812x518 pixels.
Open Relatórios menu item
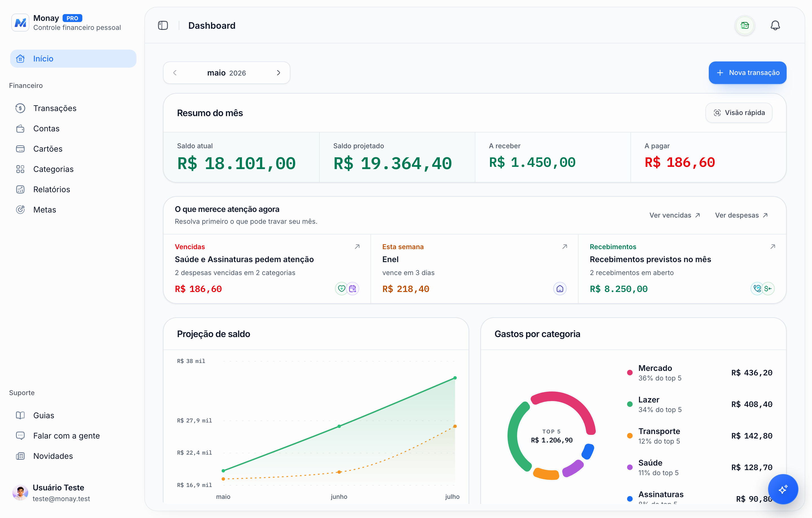[73, 189]
